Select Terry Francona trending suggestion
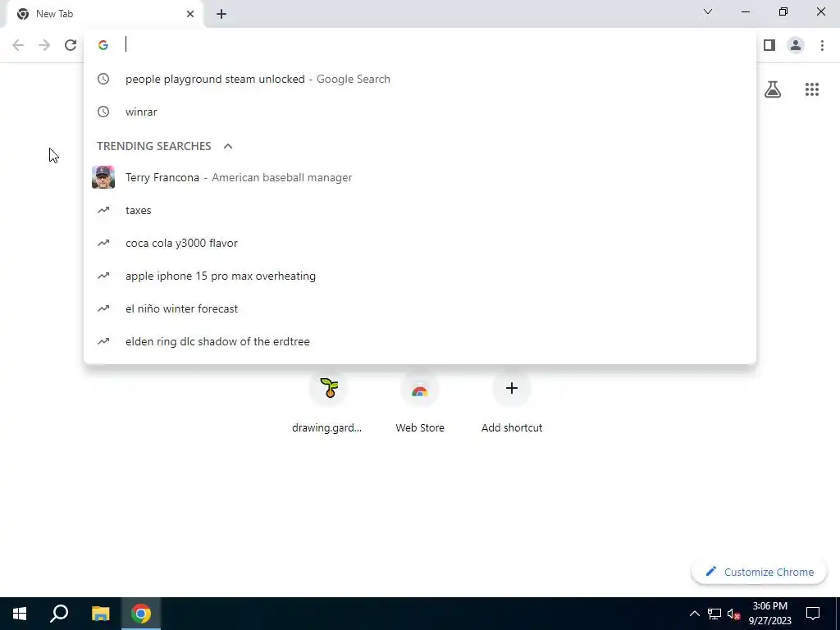Screen dimensions: 840x630 point(420,177)
